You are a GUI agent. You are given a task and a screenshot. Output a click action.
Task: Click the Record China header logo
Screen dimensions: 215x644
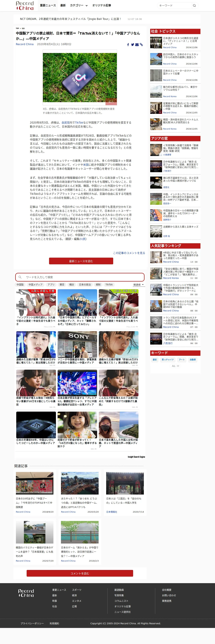click(24, 6)
